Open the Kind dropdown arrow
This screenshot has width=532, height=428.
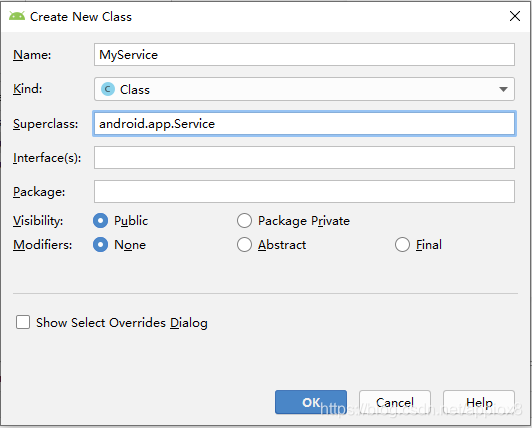coord(503,89)
